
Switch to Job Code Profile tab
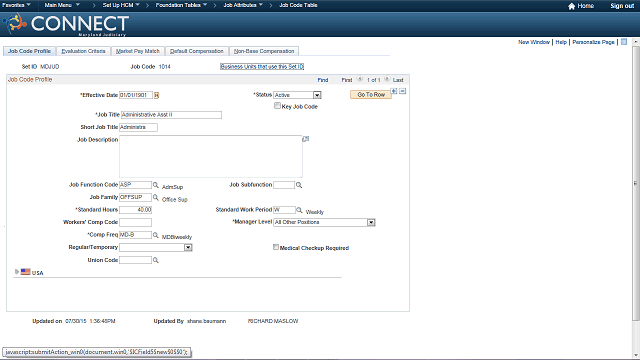point(29,51)
